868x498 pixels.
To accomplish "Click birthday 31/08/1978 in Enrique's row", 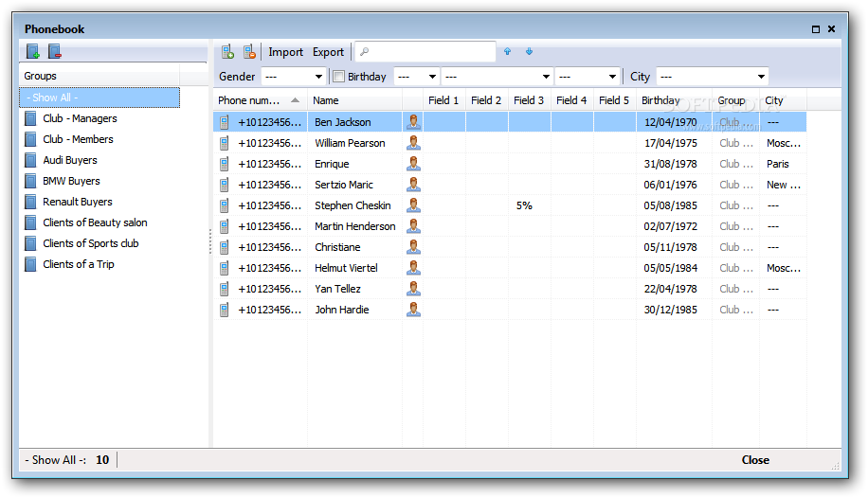I will [x=670, y=164].
